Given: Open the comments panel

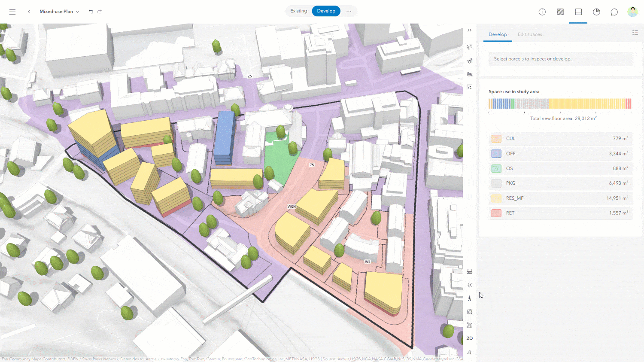Looking at the screenshot, I should pyautogui.click(x=614, y=12).
